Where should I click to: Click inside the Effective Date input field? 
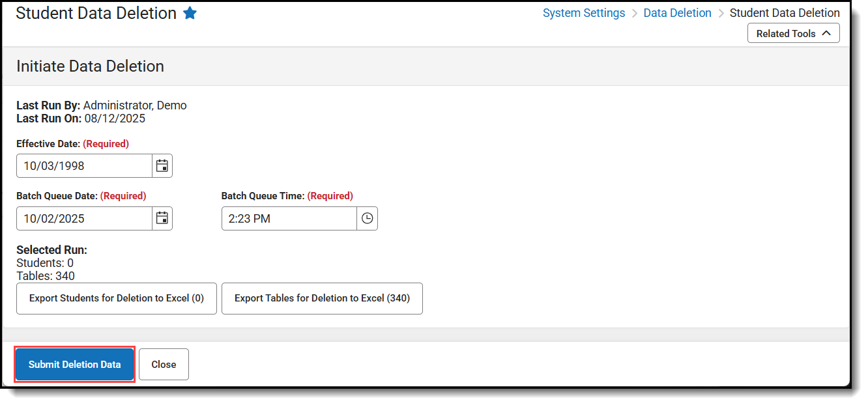tap(83, 165)
